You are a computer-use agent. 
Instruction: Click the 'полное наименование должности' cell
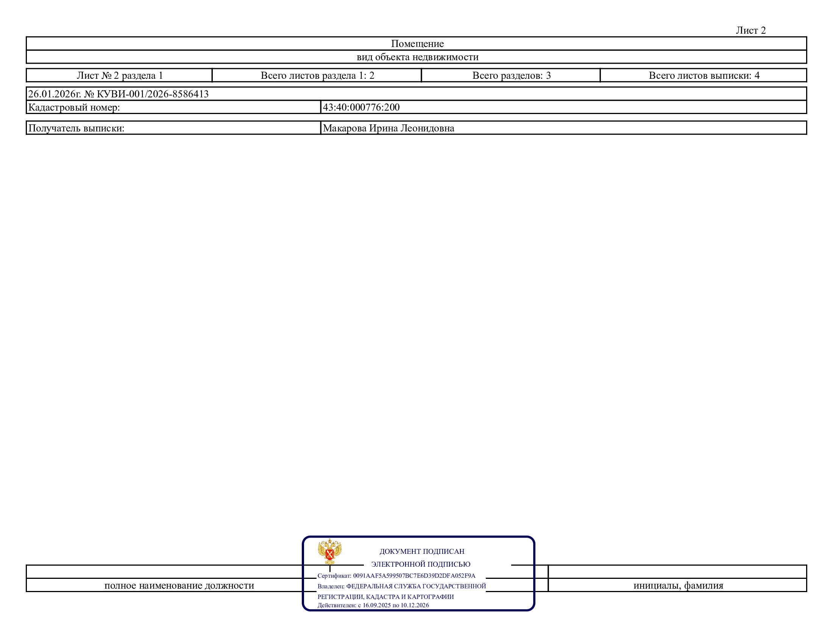point(179,585)
